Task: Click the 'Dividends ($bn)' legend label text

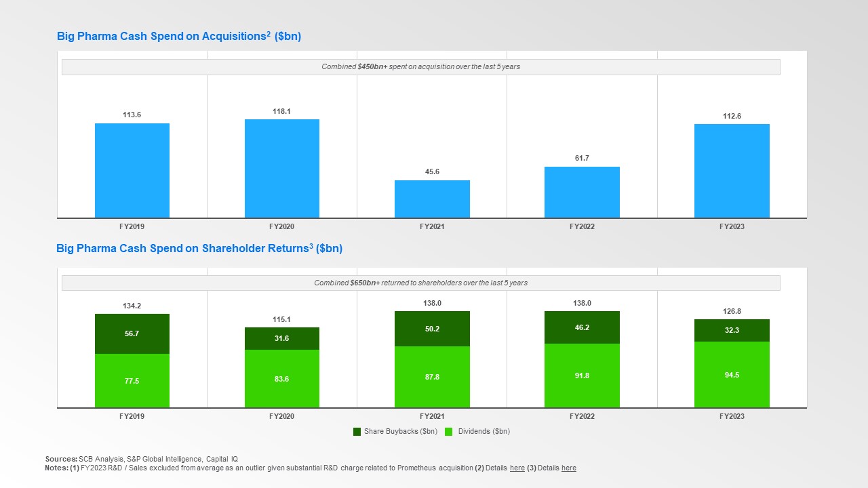Action: point(484,432)
